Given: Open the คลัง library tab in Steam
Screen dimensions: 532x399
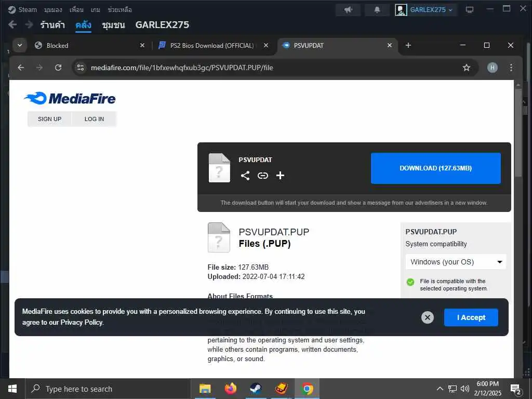Looking at the screenshot, I should coord(83,25).
